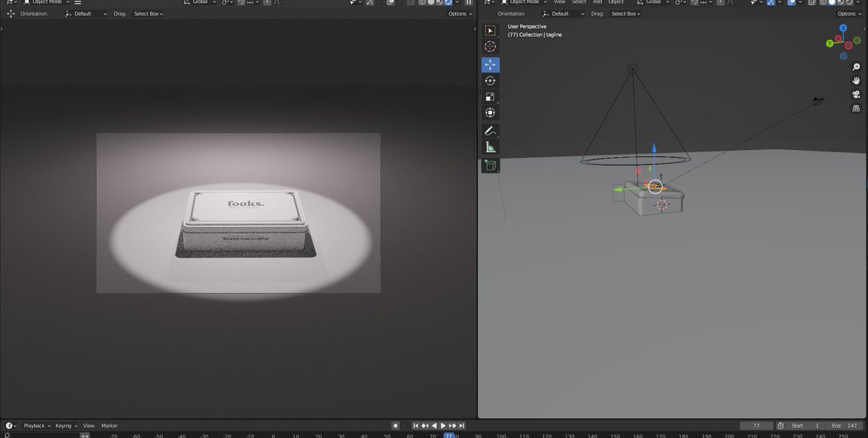Jump to the next keyframe
Image resolution: width=868 pixels, height=438 pixels.
[x=452, y=426]
